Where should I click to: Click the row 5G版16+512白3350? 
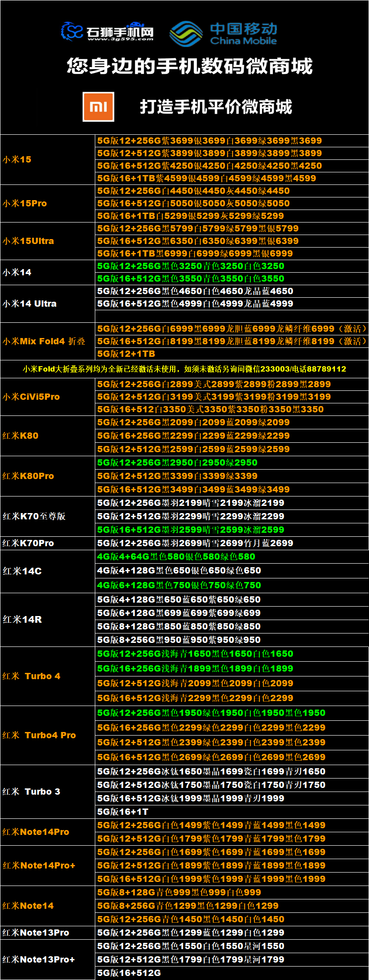click(x=232, y=409)
